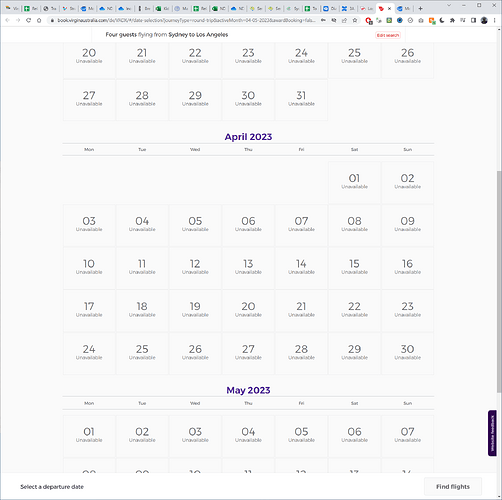The image size is (502, 500).
Task: Click the Find flights button
Action: click(453, 487)
